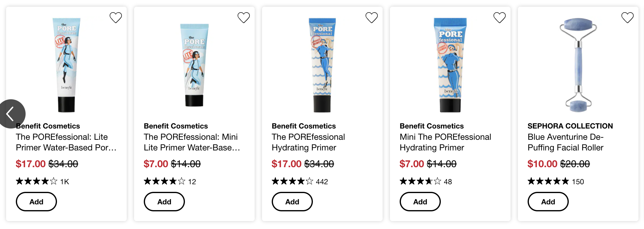The height and width of the screenshot is (229, 644).
Task: Open Blue Aventurine De-Puffing Facial Roller link
Action: 565,142
